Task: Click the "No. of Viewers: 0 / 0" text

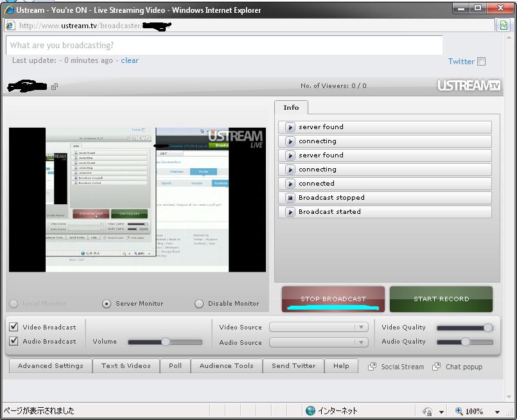Action: coord(333,85)
